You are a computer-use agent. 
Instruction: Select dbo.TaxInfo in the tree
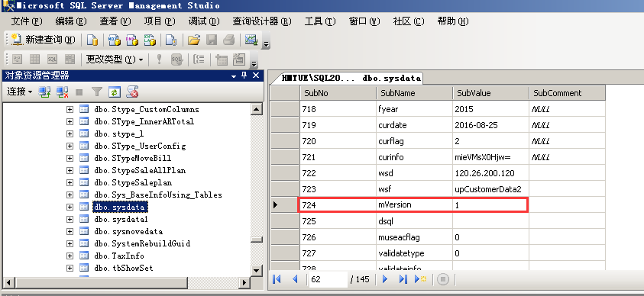[x=119, y=256]
